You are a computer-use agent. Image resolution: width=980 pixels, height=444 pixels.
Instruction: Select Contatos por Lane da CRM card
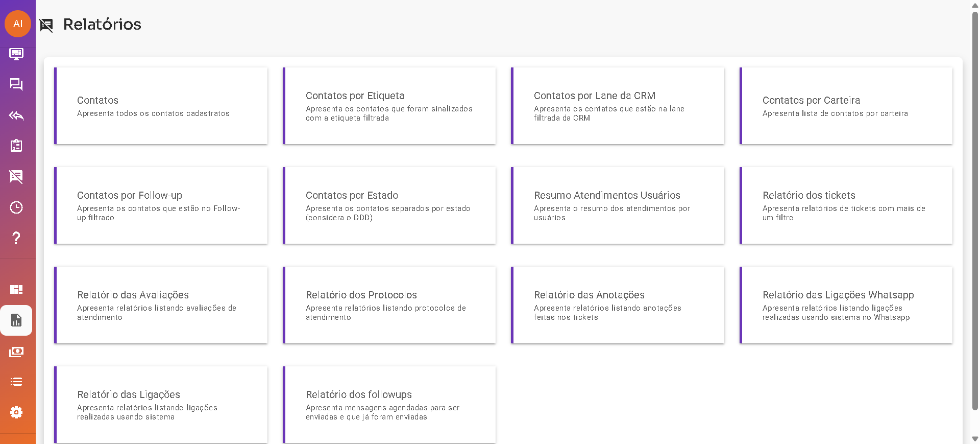pyautogui.click(x=618, y=106)
